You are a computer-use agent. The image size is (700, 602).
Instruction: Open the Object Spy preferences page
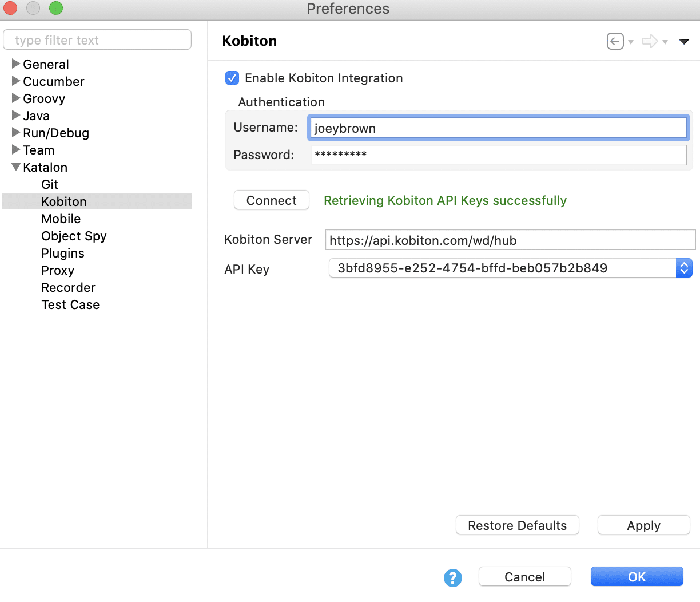[74, 236]
